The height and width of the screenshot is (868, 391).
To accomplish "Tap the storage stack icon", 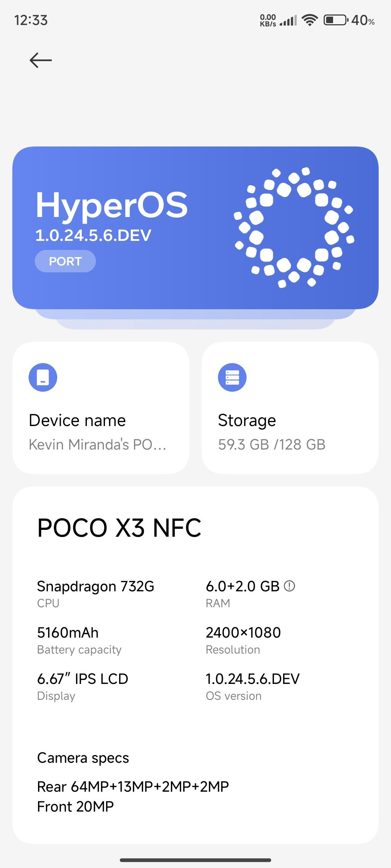I will [x=232, y=377].
